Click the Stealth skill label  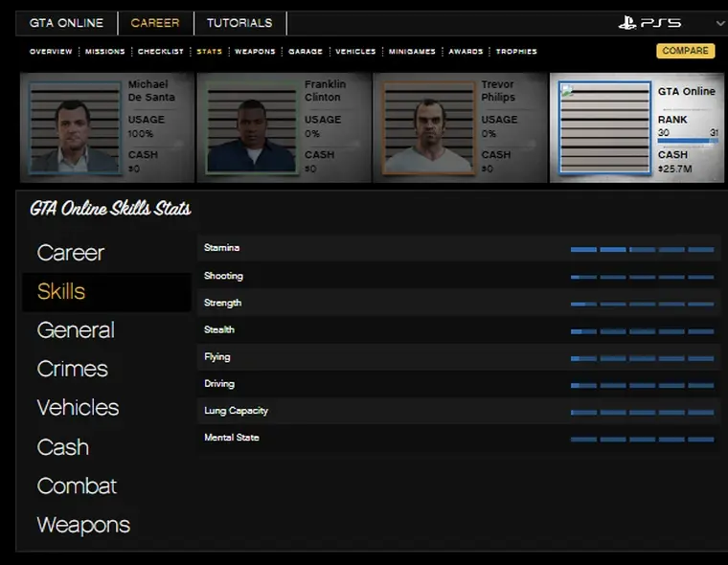coord(219,329)
